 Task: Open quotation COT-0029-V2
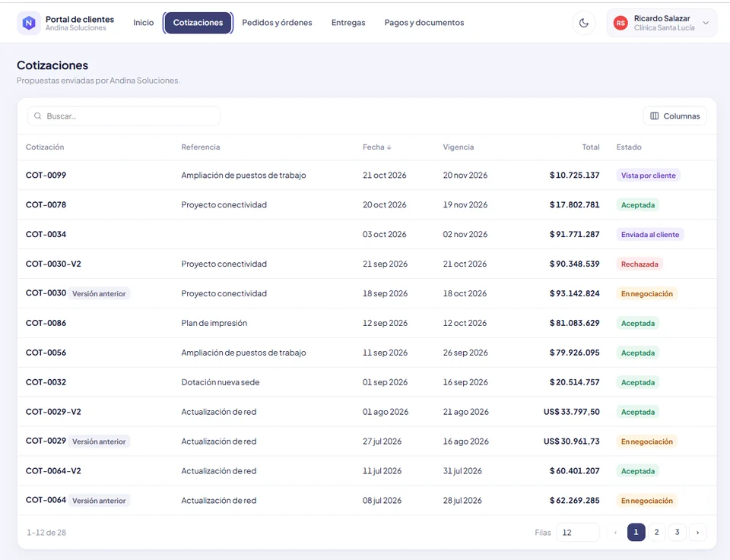tap(53, 412)
